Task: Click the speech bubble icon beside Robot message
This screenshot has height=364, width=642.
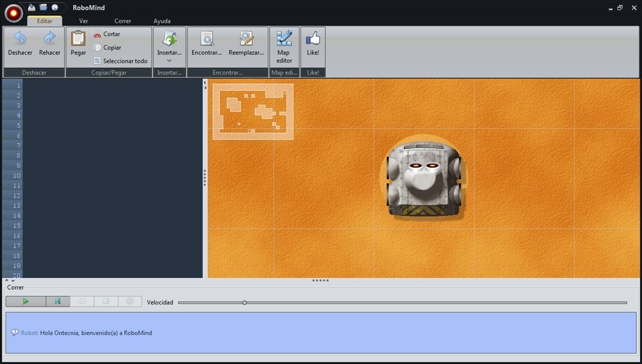Action: 15,333
